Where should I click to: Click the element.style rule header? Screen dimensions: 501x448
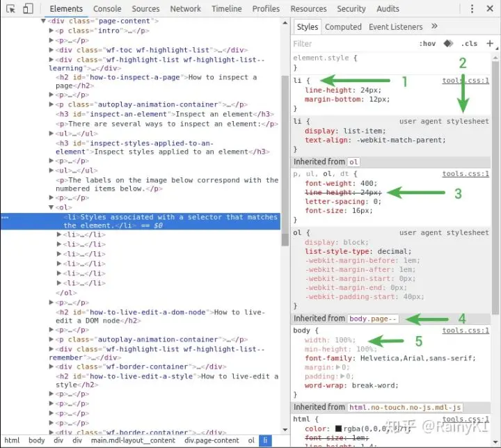point(325,58)
